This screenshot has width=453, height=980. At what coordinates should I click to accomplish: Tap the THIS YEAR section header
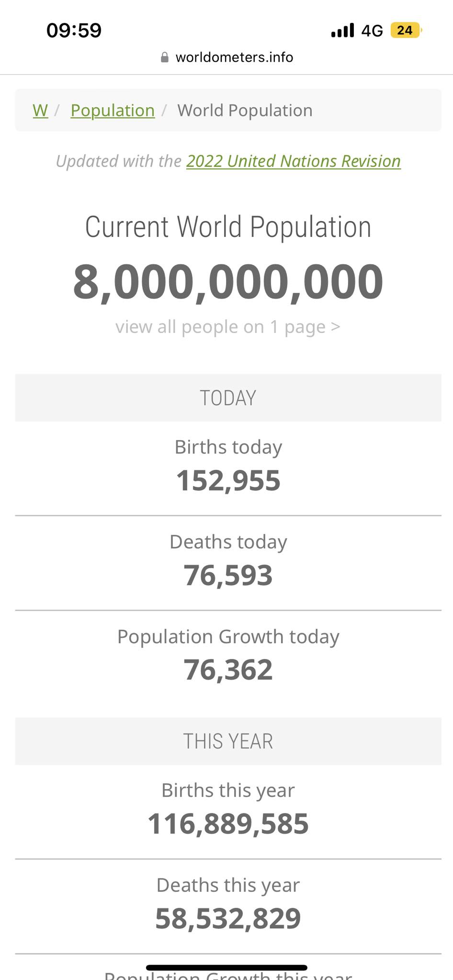point(228,741)
